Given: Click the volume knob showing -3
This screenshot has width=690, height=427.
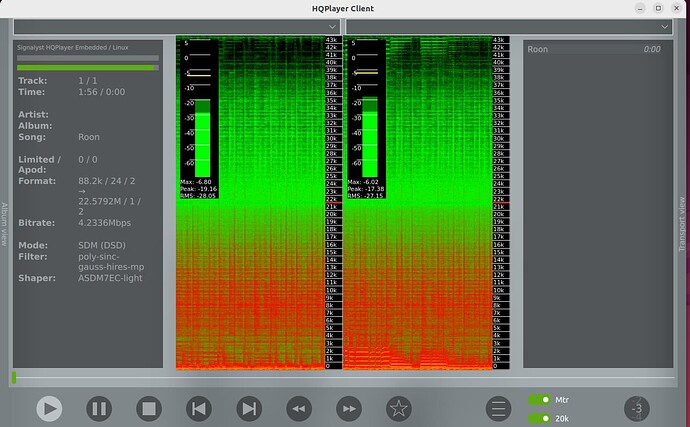Looking at the screenshot, I should pos(637,409).
